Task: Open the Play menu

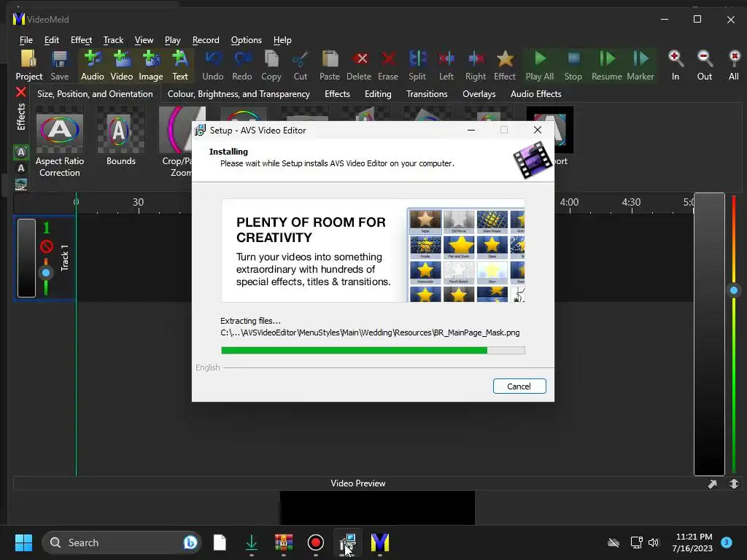Action: (x=172, y=40)
